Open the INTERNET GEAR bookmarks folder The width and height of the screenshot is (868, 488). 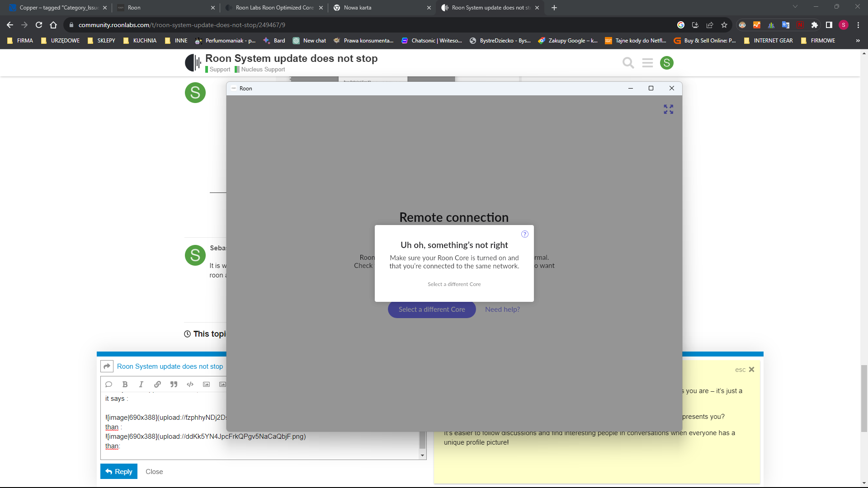(768, 41)
